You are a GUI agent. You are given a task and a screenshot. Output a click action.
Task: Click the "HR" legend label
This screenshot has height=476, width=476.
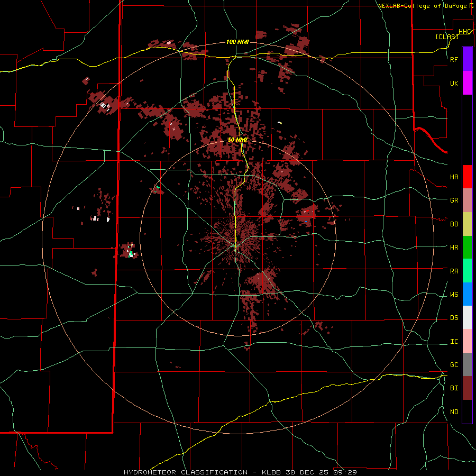click(454, 248)
